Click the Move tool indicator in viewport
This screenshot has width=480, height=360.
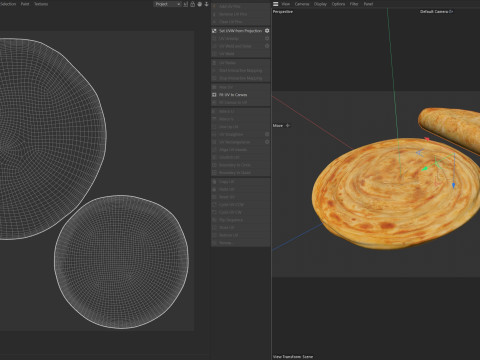pyautogui.click(x=281, y=126)
